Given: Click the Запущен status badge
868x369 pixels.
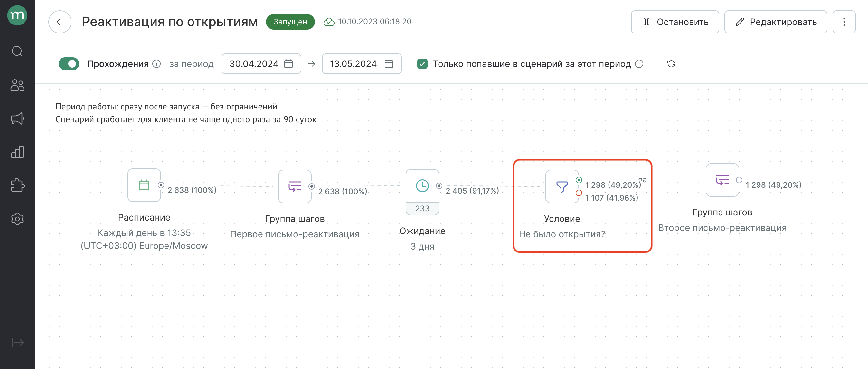Looking at the screenshot, I should click(x=290, y=22).
